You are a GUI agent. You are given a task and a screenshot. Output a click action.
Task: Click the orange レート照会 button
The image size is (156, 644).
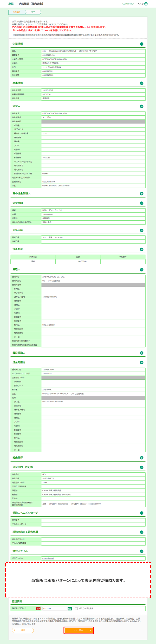[x=79, y=630]
